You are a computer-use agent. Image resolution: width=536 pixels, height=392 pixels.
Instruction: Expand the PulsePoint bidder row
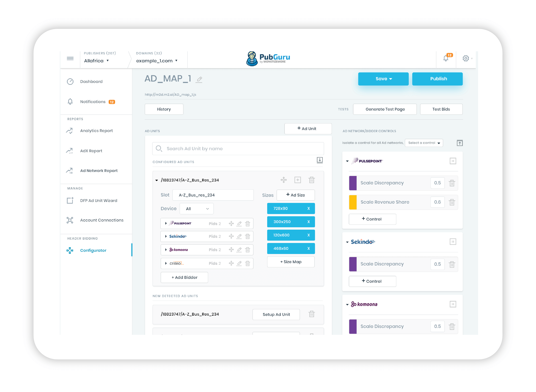coord(166,223)
